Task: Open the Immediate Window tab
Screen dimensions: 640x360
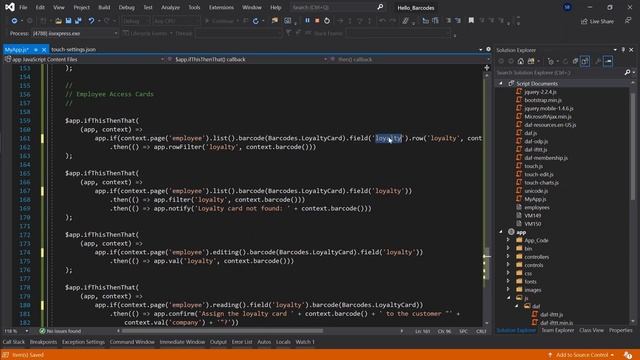Action: [182, 342]
